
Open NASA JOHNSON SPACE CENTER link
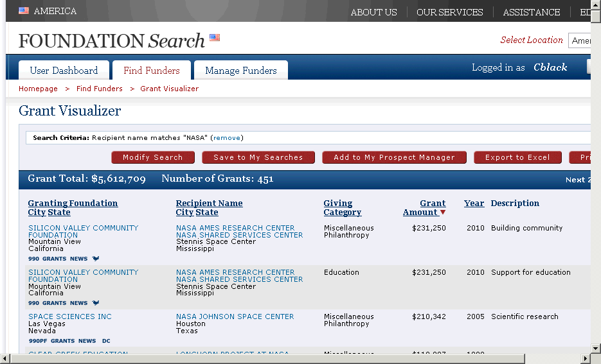[235, 316]
